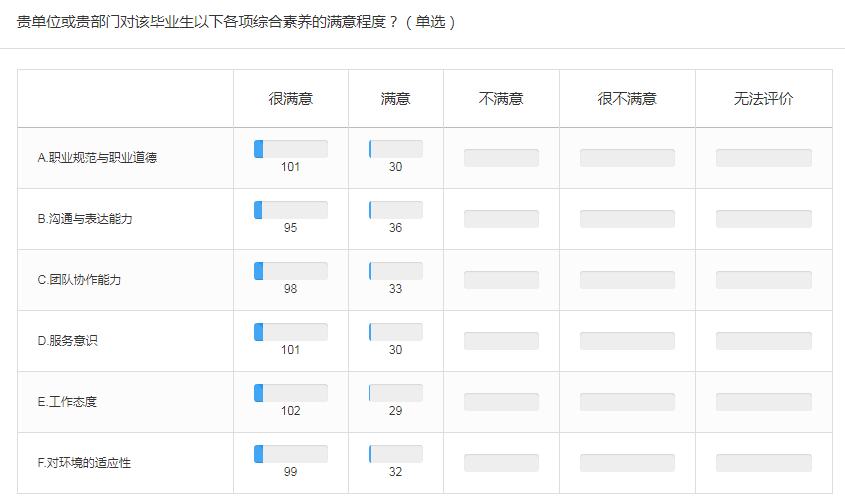845x503 pixels.
Task: Select the 很不满意 column header
Action: [627, 99]
